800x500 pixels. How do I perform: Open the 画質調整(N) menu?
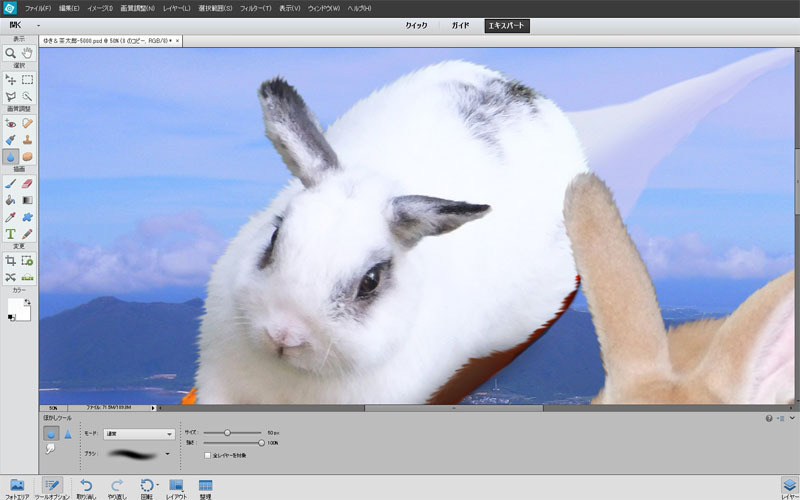[x=138, y=8]
